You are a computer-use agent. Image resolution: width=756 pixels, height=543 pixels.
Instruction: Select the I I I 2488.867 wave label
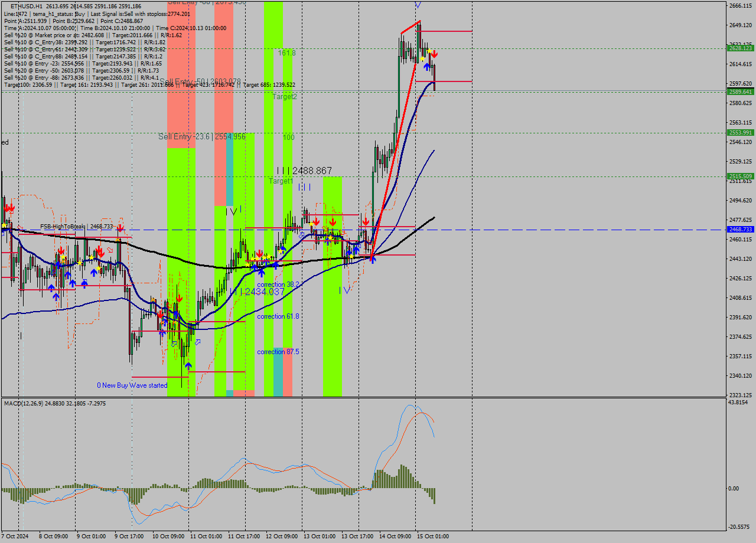click(304, 171)
